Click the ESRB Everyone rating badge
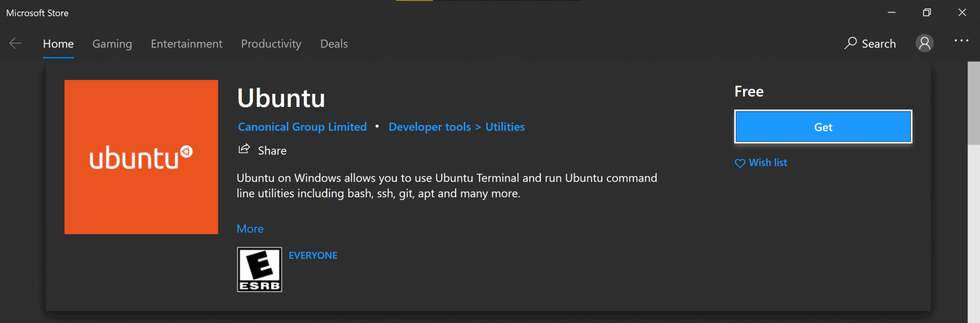The image size is (980, 323). [x=259, y=269]
